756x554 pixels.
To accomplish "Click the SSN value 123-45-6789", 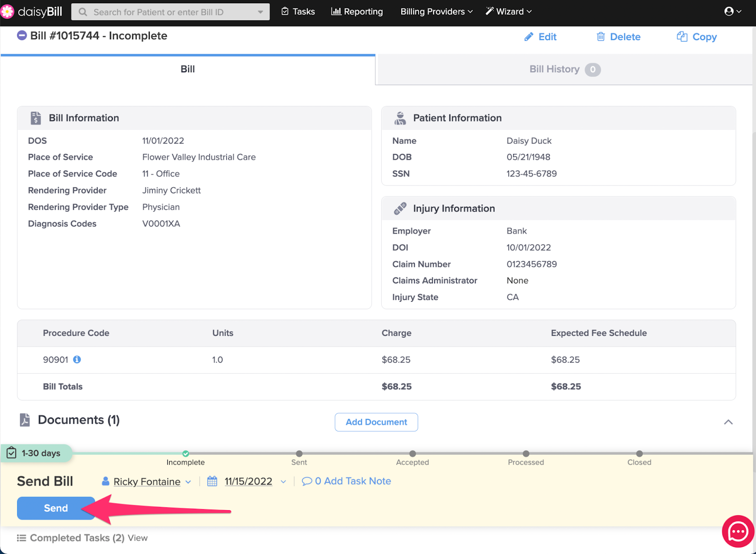I will [x=532, y=174].
